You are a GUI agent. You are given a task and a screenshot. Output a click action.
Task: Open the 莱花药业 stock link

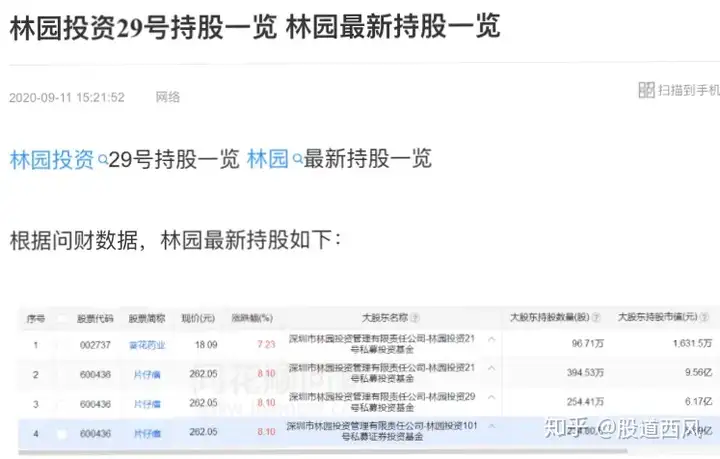147,345
